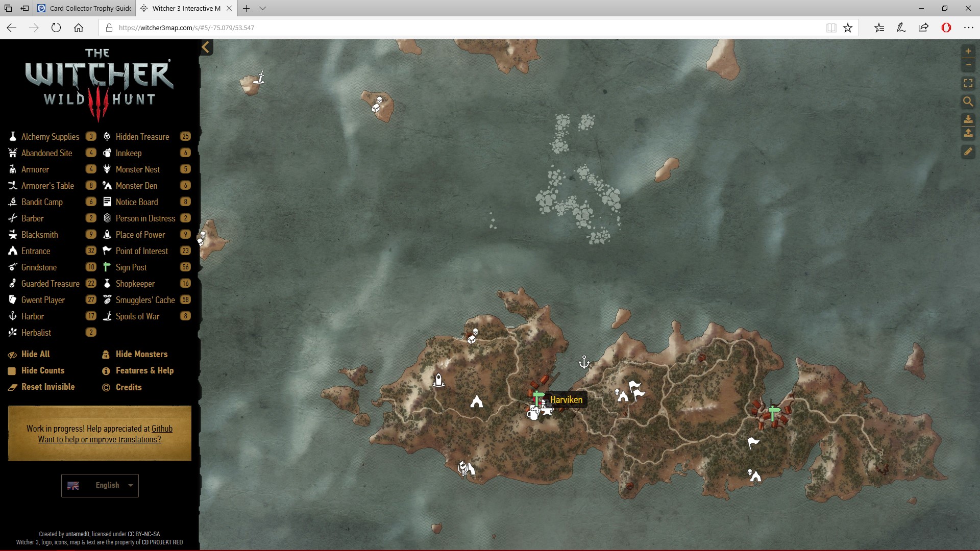The image size is (980, 551).
Task: Open the English language dropdown
Action: pyautogui.click(x=100, y=485)
